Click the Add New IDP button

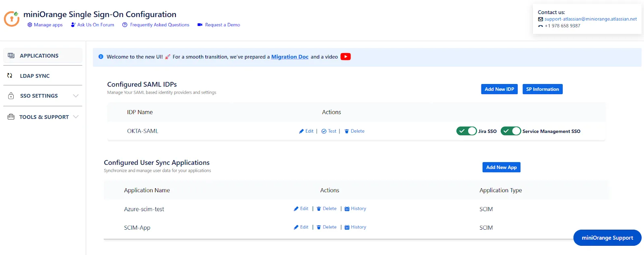[x=500, y=89]
